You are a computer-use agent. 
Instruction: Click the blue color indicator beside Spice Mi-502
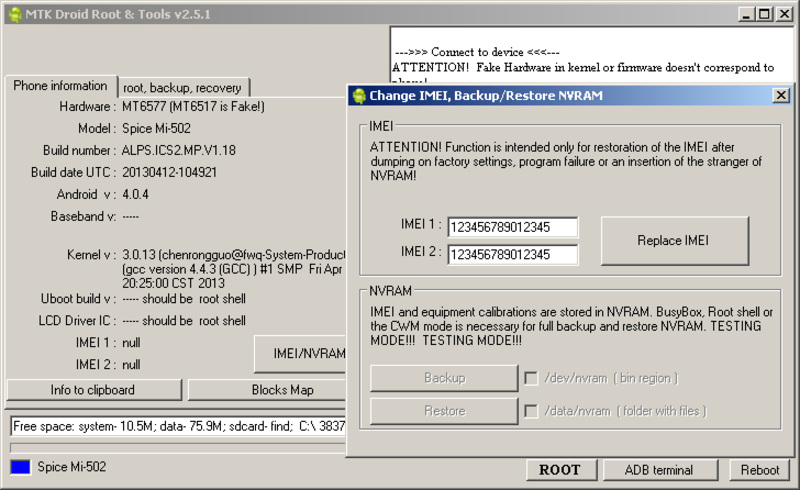[x=20, y=467]
